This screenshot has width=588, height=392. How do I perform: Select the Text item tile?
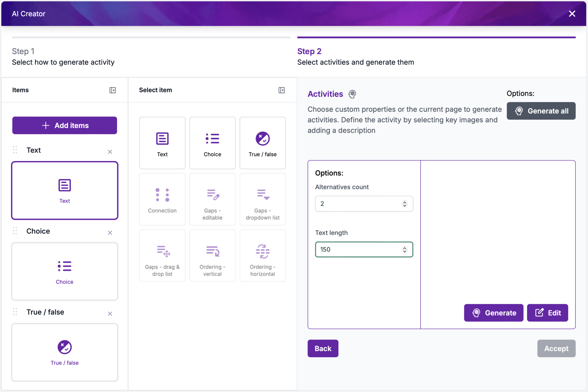point(162,143)
